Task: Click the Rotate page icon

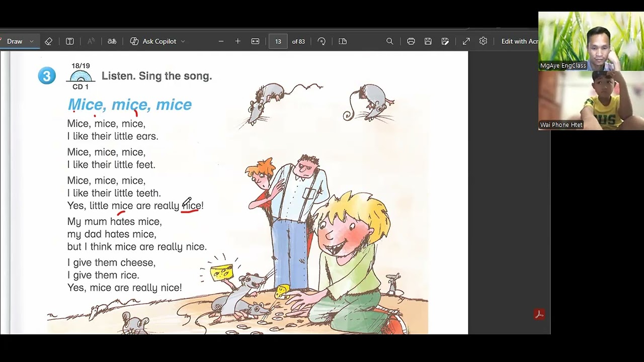Action: (x=321, y=41)
